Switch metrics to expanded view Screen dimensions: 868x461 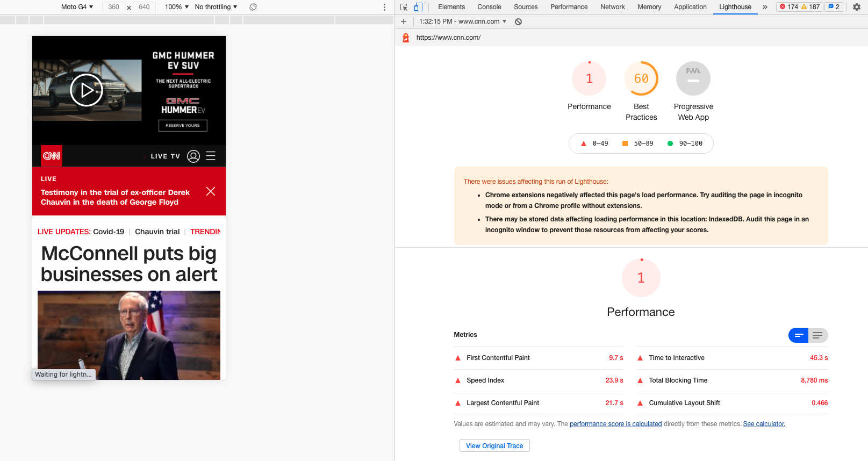817,335
